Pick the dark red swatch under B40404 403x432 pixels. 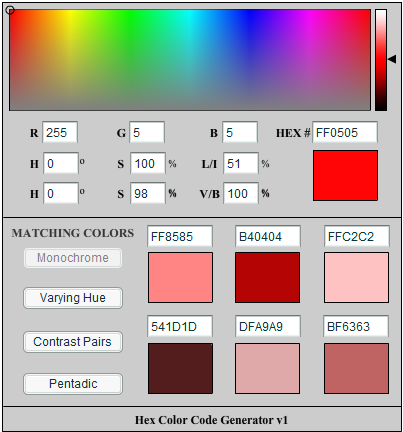tap(267, 277)
